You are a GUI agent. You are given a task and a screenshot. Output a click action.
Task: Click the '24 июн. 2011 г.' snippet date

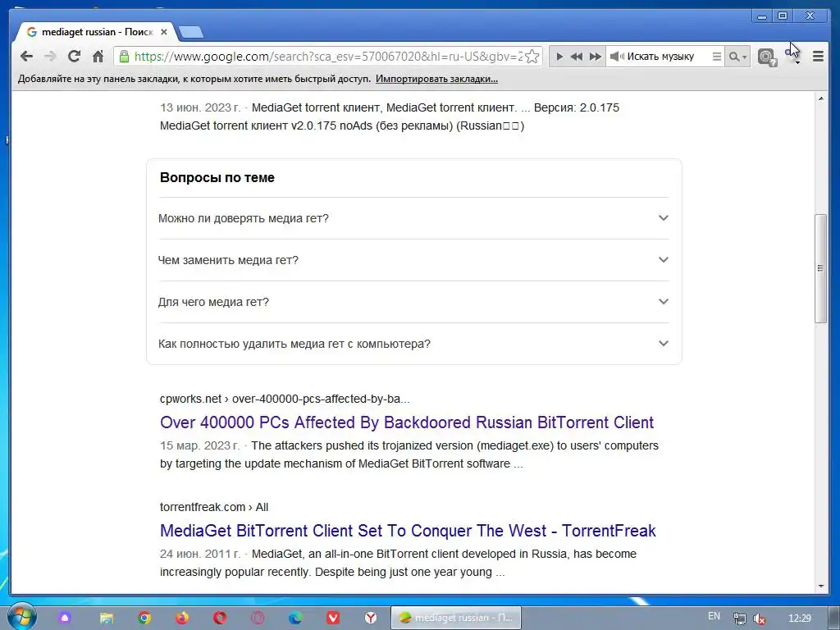200,554
